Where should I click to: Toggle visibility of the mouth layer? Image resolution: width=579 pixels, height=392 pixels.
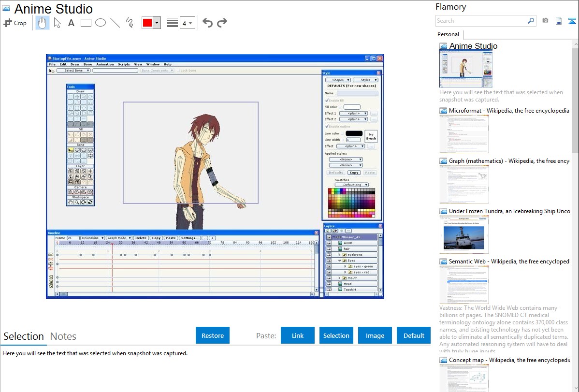tap(329, 278)
